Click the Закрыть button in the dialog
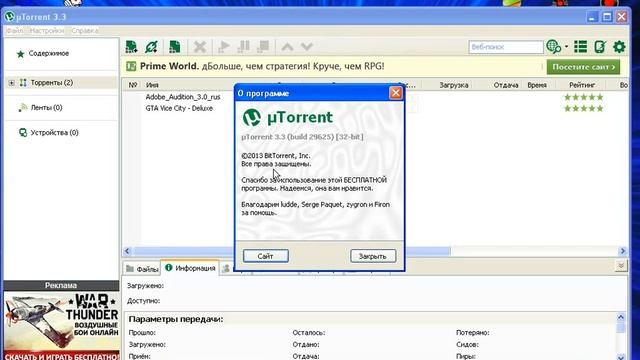This screenshot has height=360, width=640. 373,256
